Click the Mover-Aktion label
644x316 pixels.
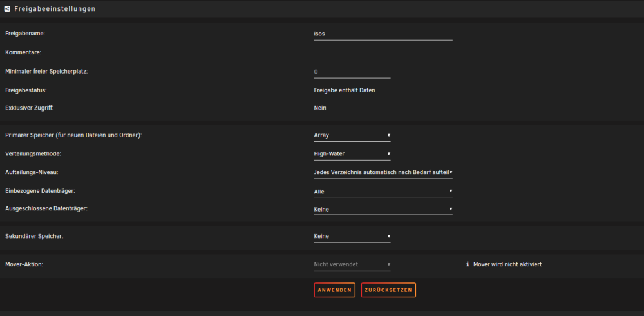coord(24,264)
